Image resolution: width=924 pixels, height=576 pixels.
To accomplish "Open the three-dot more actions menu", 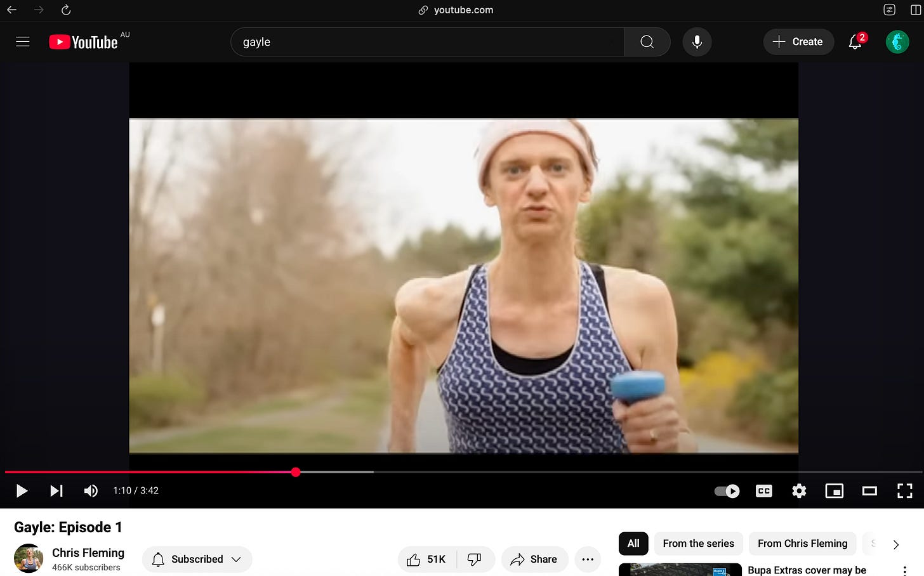I will click(x=588, y=559).
